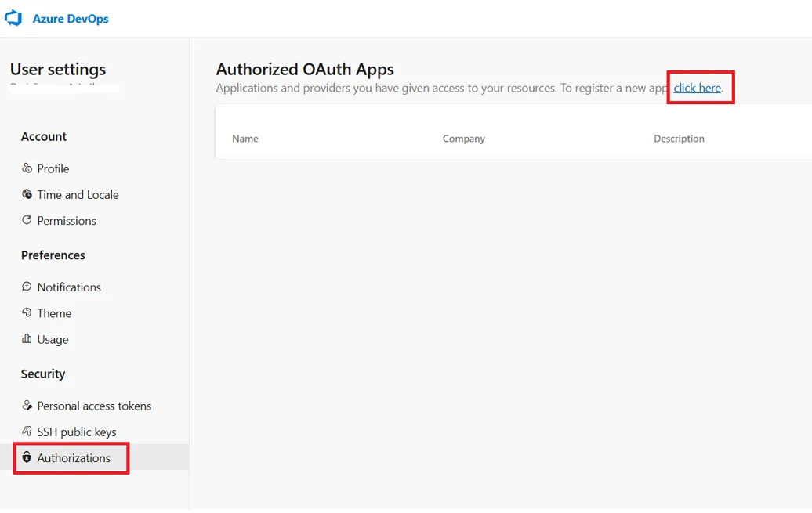Image resolution: width=812 pixels, height=513 pixels.
Task: Click the Permissions refresh-style icon
Action: coord(26,221)
